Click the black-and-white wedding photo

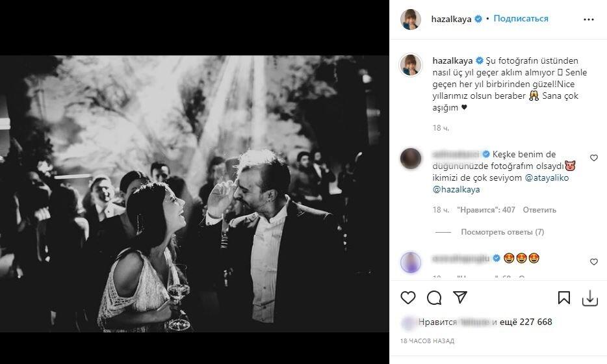click(194, 194)
